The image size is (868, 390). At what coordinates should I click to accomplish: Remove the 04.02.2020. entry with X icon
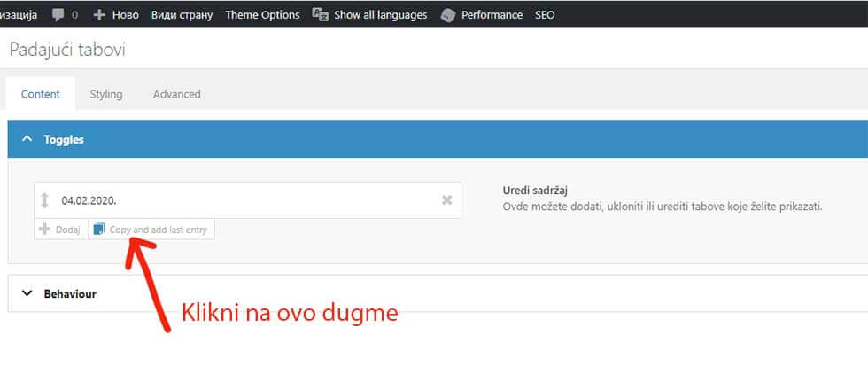446,200
